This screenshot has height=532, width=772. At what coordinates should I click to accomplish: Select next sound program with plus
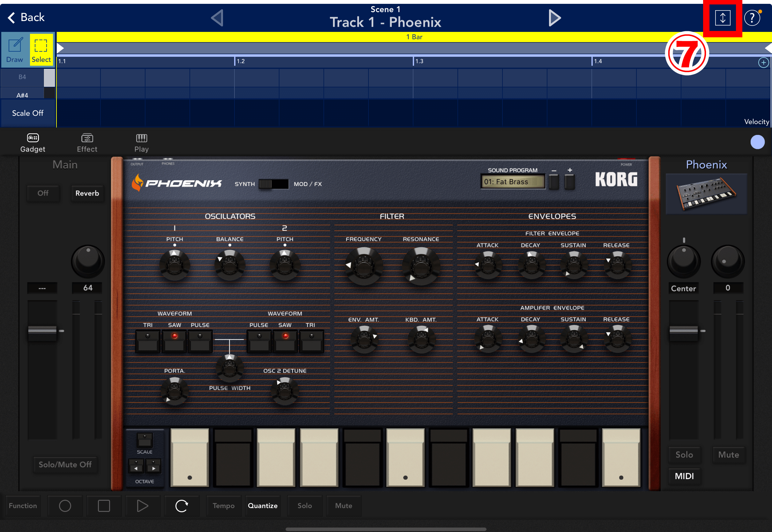click(570, 182)
